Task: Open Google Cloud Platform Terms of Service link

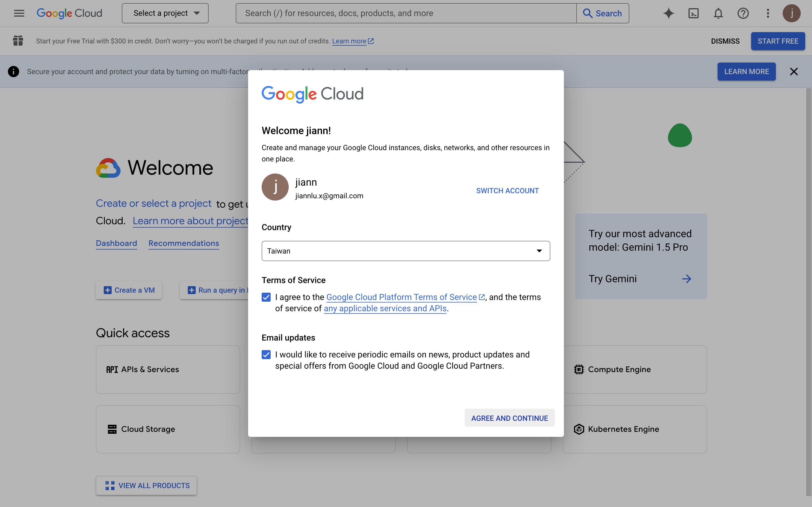Action: point(401,297)
